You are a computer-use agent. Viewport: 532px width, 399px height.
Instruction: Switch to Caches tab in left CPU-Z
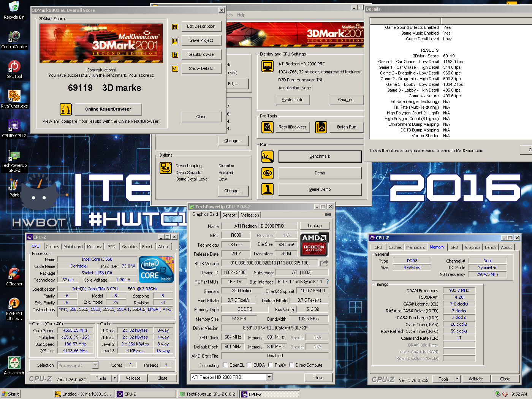tap(52, 247)
